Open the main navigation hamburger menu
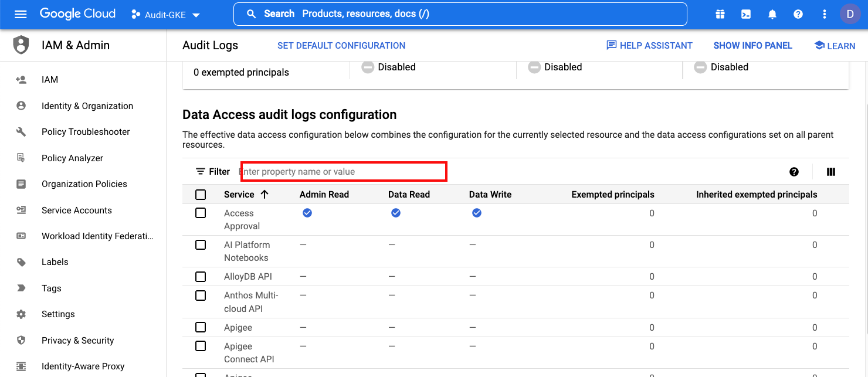 pyautogui.click(x=21, y=14)
